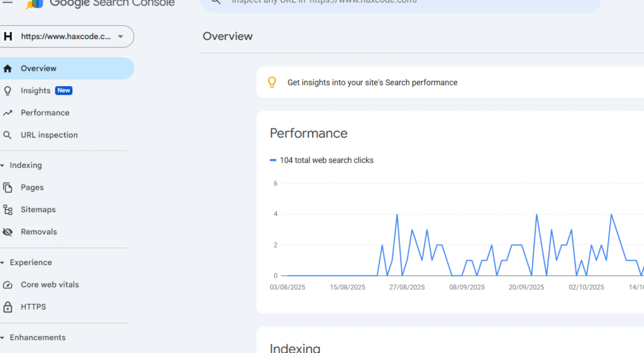Click the Pages documents icon
Viewport: 644px width, 353px height.
[8, 187]
